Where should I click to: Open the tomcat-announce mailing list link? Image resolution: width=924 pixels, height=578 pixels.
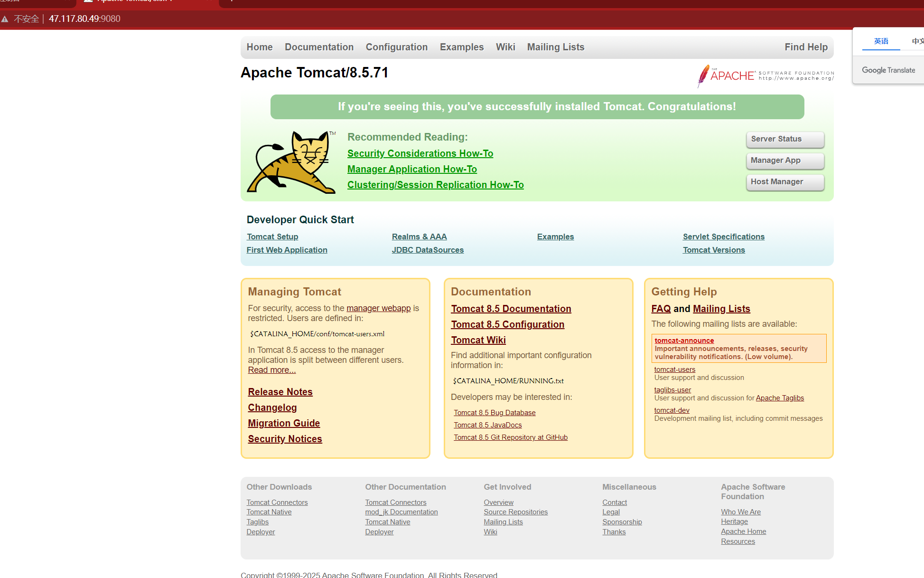click(684, 340)
